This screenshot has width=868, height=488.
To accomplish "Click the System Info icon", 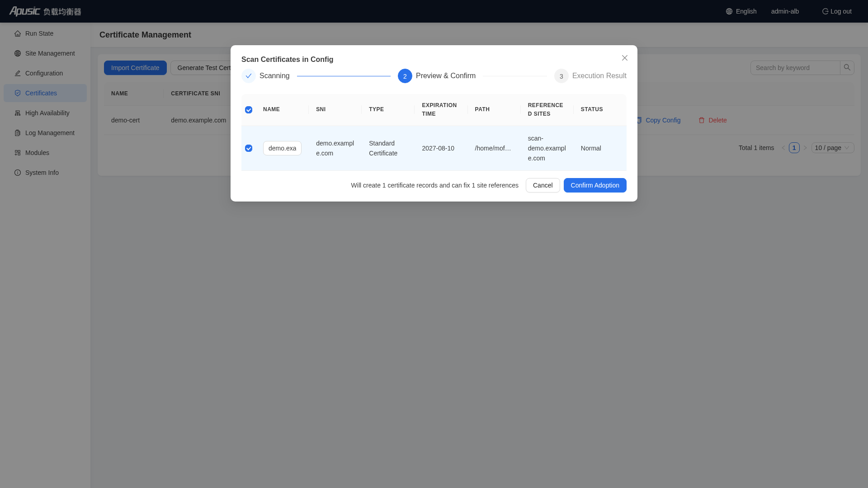I will 18,173.
